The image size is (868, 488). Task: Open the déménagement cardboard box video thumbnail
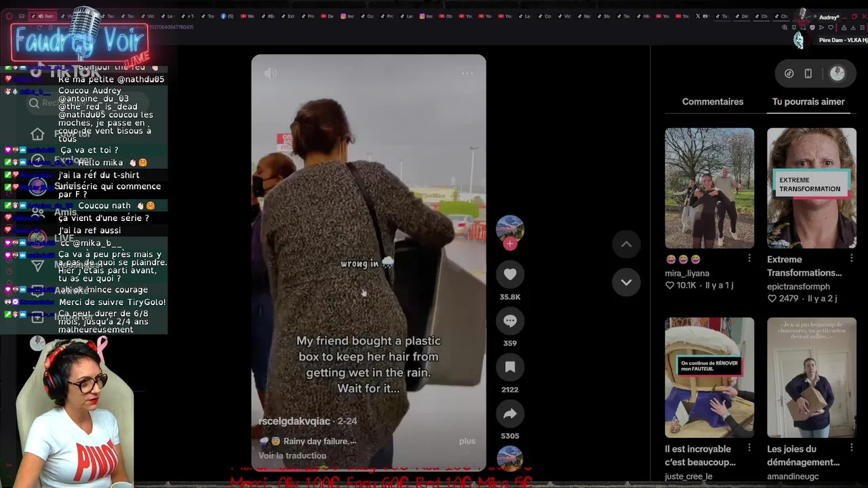[812, 378]
